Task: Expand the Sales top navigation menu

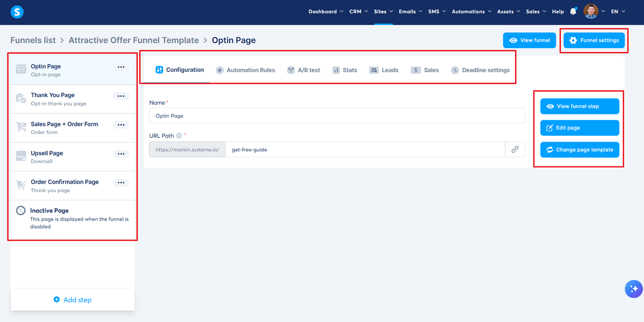Action: tap(536, 11)
